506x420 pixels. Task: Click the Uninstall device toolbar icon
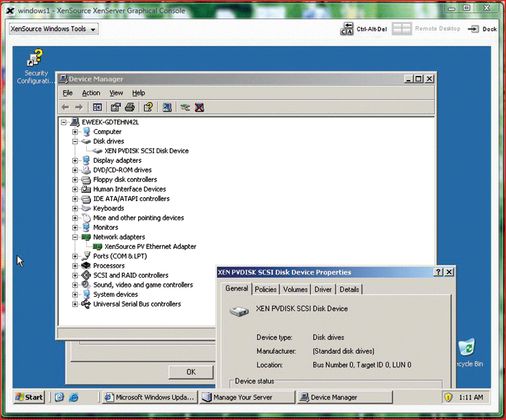coord(200,107)
